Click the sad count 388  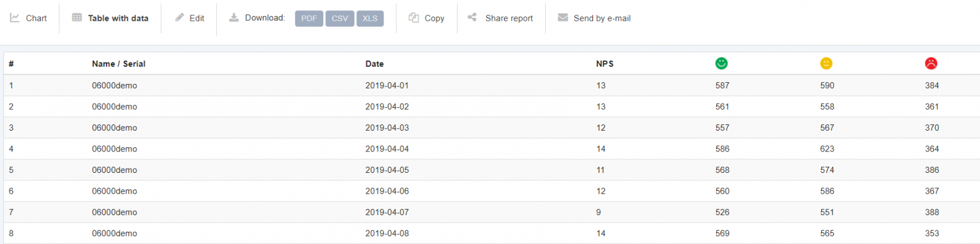tap(932, 212)
